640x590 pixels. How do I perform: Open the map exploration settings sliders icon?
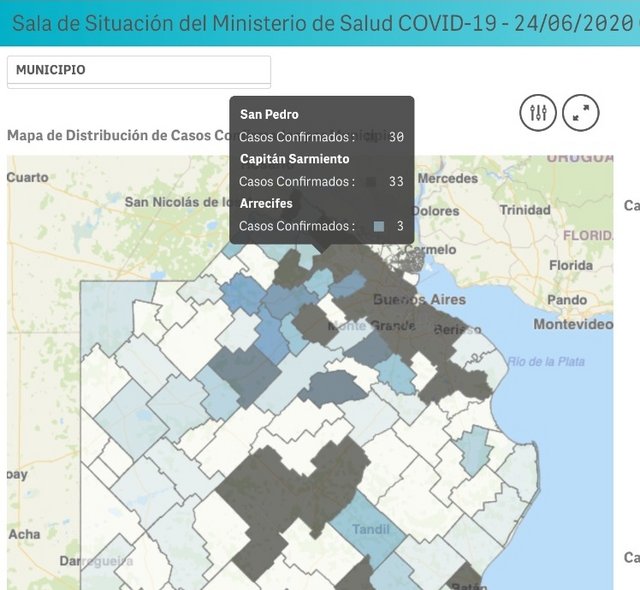[x=538, y=112]
